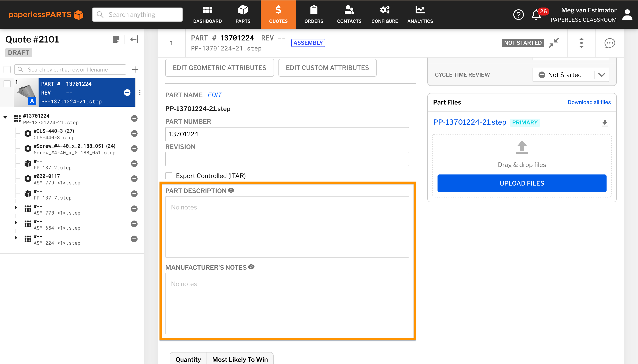This screenshot has height=364, width=638.
Task: Switch to Most Likely To Win tab
Action: pyautogui.click(x=240, y=359)
